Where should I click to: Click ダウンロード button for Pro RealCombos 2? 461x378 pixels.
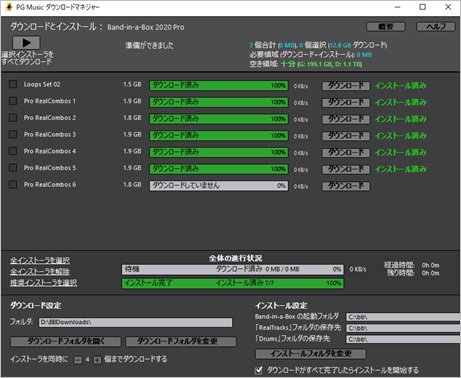tap(346, 119)
